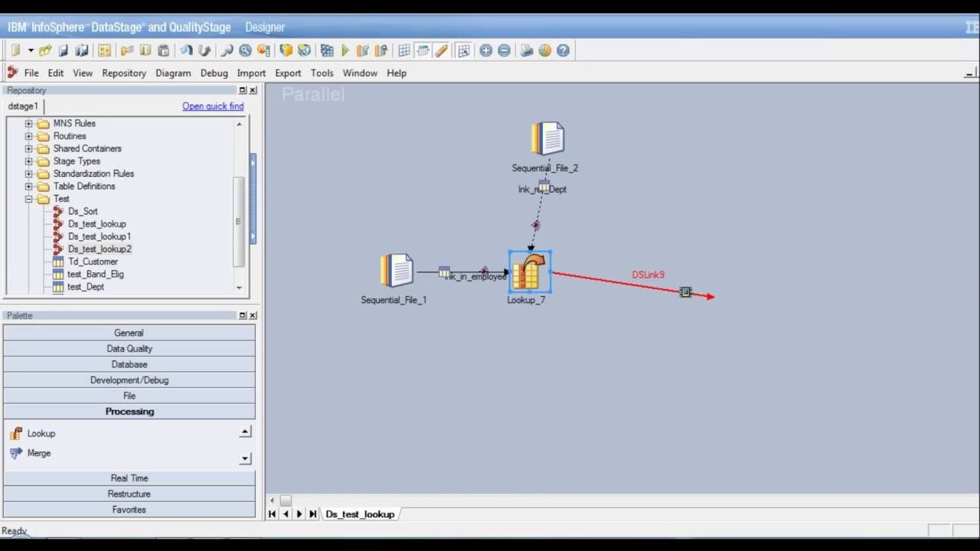Expand the Data Quality palette section
Viewport: 980px width, 551px height.
point(129,348)
